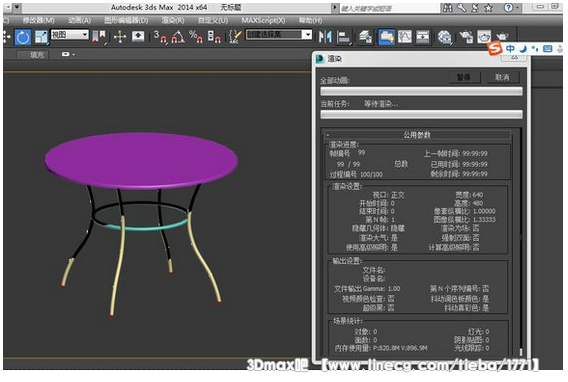
Task: Toggle Sogou punctuation mode icon
Action: pos(535,49)
